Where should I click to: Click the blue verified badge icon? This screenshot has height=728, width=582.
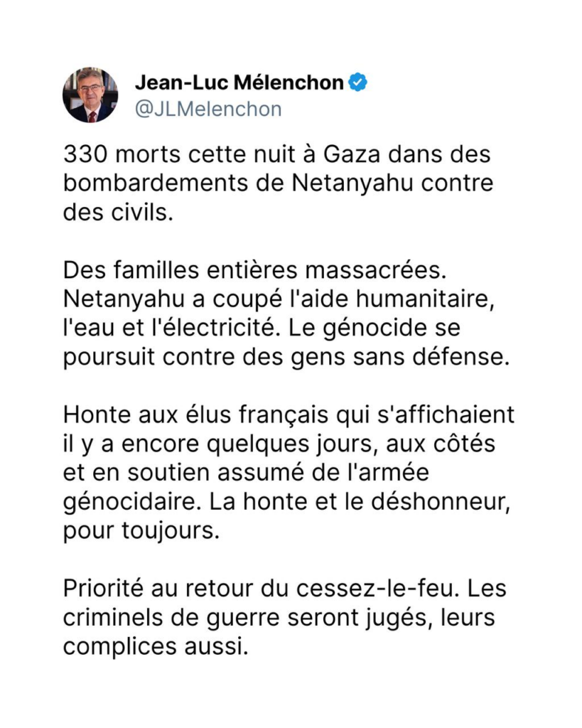tap(358, 82)
